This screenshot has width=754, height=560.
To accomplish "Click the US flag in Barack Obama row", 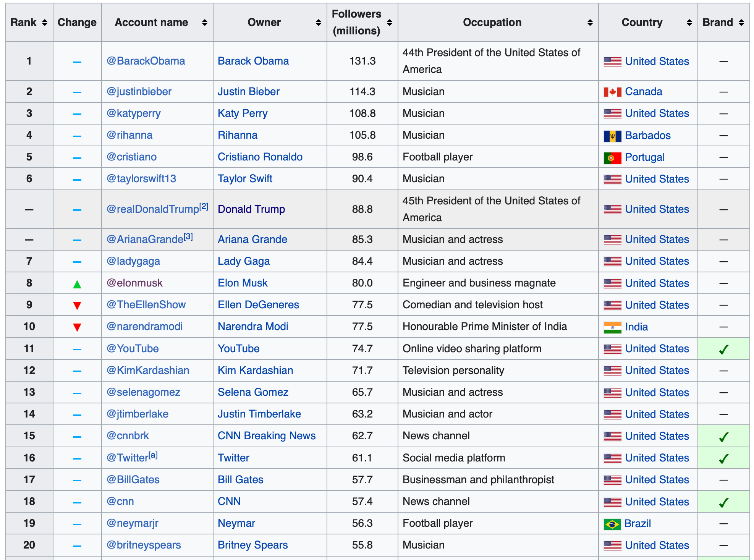I will click(612, 62).
